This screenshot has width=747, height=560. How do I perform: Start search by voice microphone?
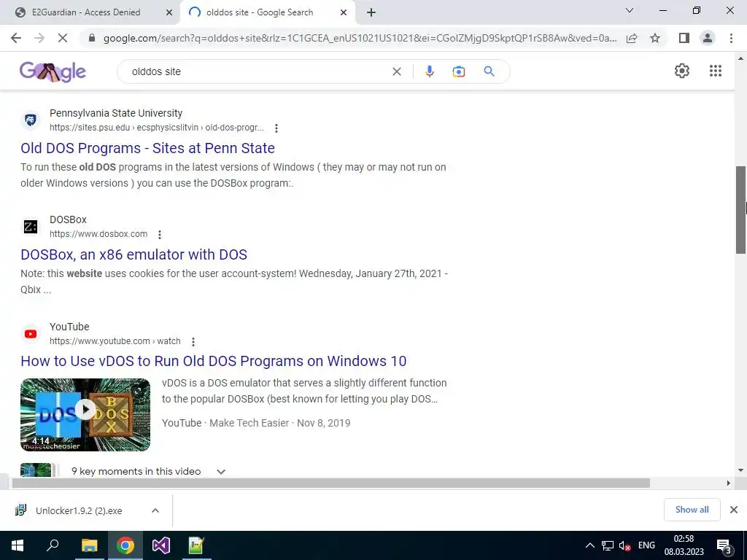point(429,71)
